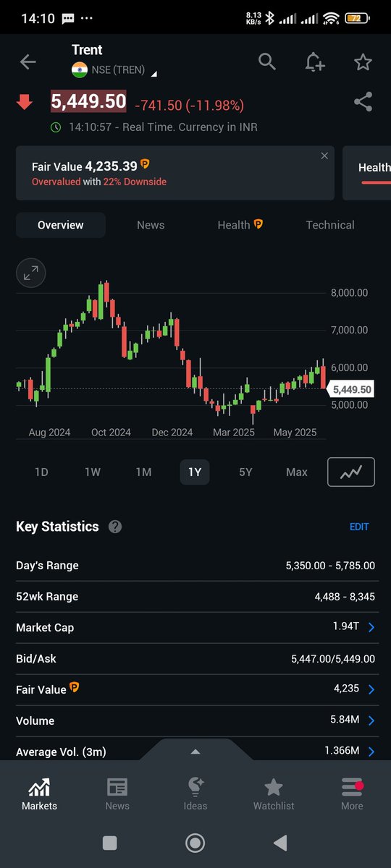Tap Bluetooth icon in status bar
Viewport: 391px width, 868px height.
pos(269,18)
